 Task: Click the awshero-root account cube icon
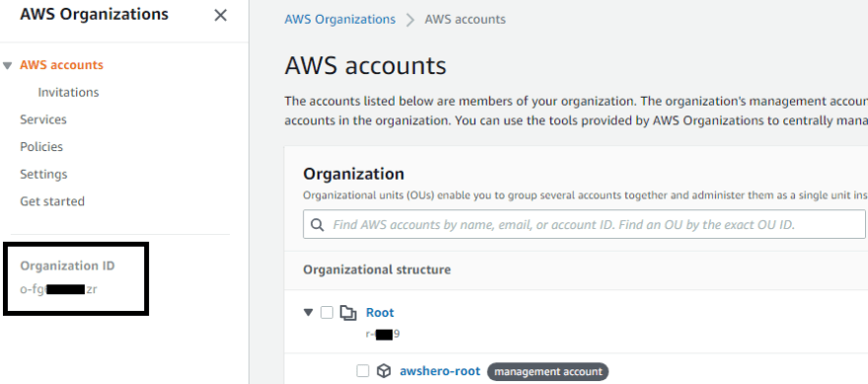click(x=384, y=371)
